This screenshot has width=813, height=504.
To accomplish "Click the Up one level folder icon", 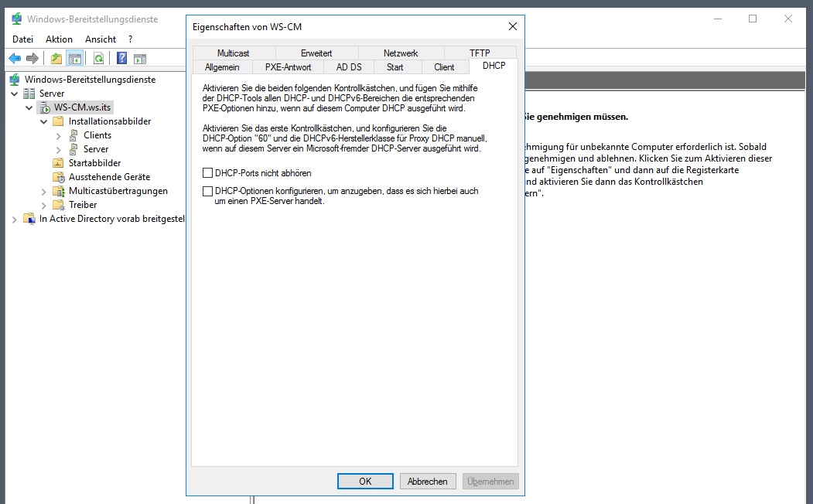I will (x=56, y=59).
